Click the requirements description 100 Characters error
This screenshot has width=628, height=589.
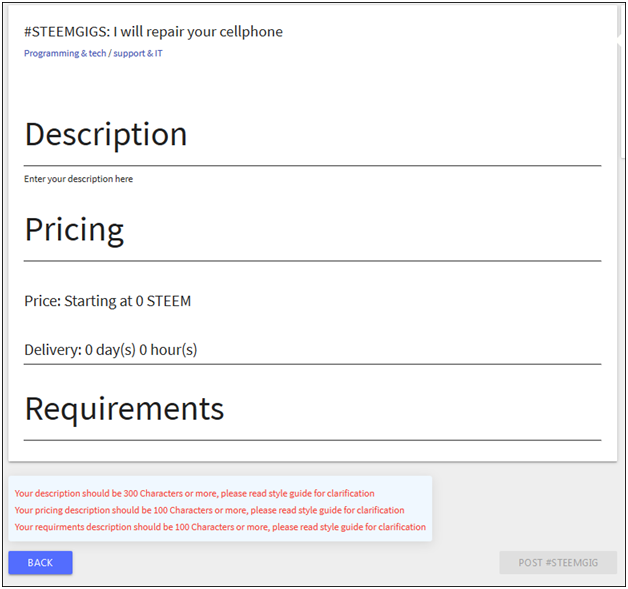coord(220,527)
